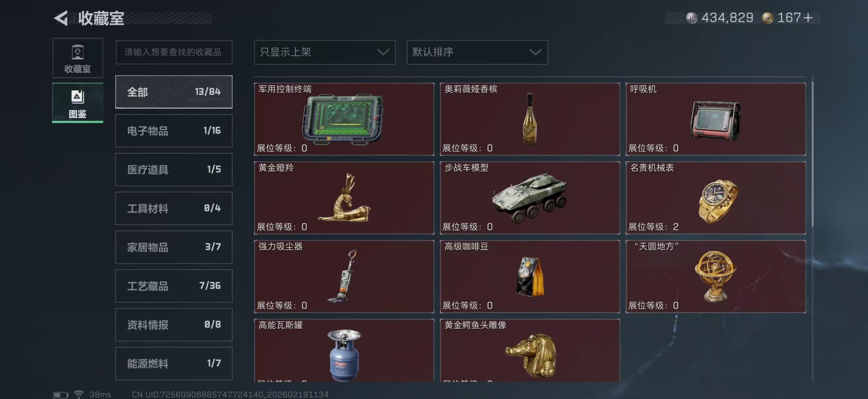
Task: Expand the 只显示上架 filter dropdown
Action: tap(324, 52)
